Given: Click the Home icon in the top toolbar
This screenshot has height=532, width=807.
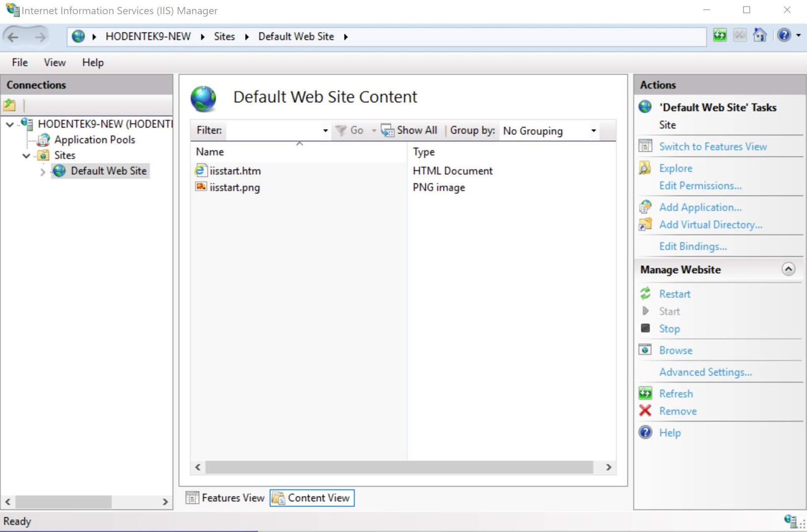Looking at the screenshot, I should [761, 35].
